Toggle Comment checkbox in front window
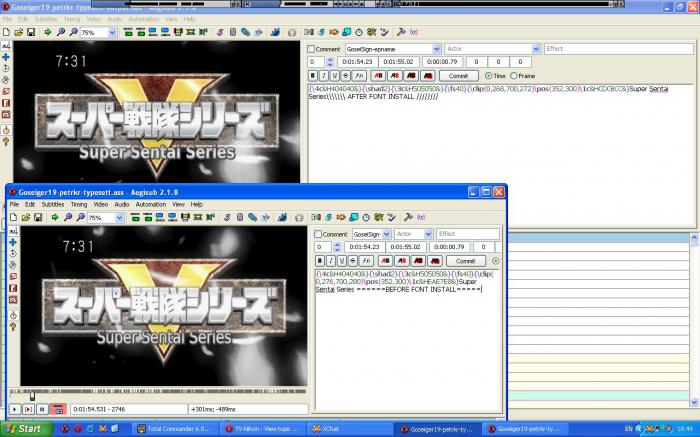The width and height of the screenshot is (700, 437). pyautogui.click(x=318, y=234)
